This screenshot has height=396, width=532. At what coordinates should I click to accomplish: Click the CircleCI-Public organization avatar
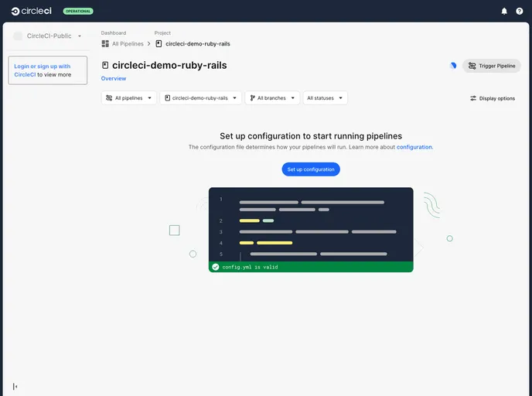point(18,36)
